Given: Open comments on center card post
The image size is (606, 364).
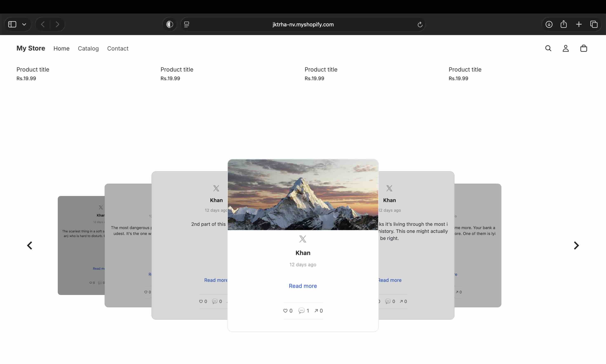Looking at the screenshot, I should (x=301, y=311).
